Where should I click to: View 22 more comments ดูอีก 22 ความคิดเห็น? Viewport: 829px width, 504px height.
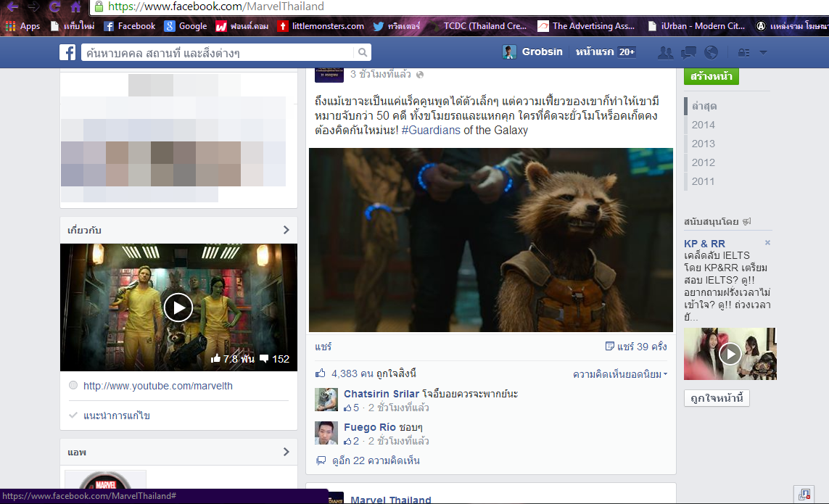click(376, 460)
